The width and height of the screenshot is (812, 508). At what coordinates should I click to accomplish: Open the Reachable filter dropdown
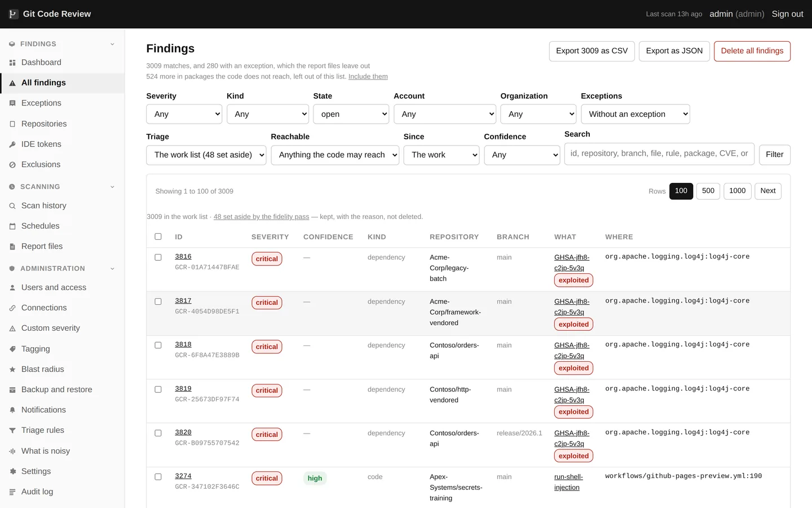pyautogui.click(x=335, y=155)
